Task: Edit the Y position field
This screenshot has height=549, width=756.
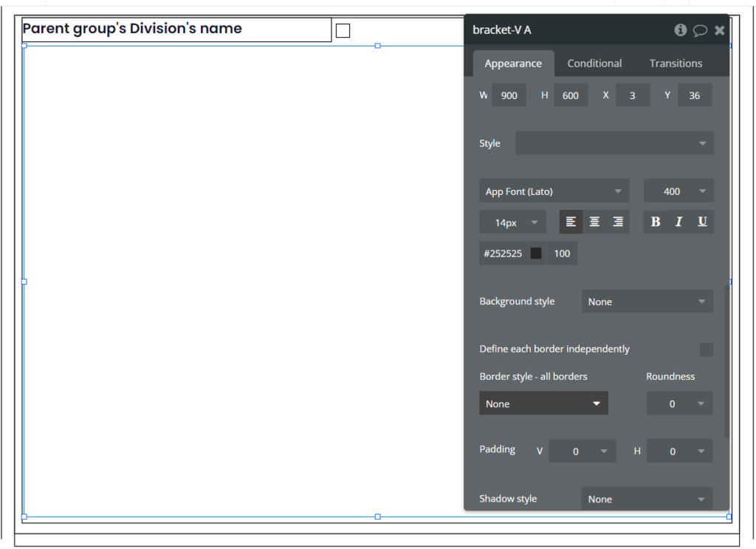Action: point(694,95)
